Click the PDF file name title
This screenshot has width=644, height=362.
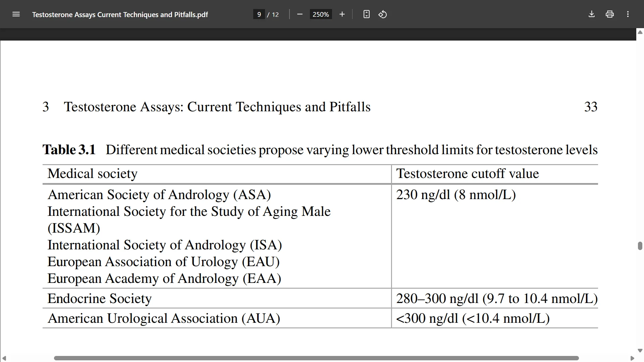[x=120, y=15]
